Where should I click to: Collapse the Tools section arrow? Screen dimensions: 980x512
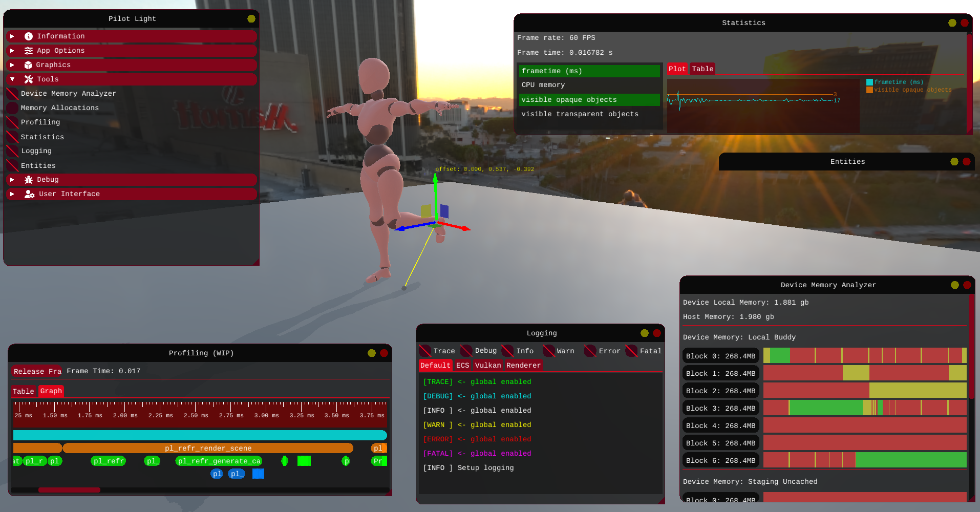tap(12, 79)
